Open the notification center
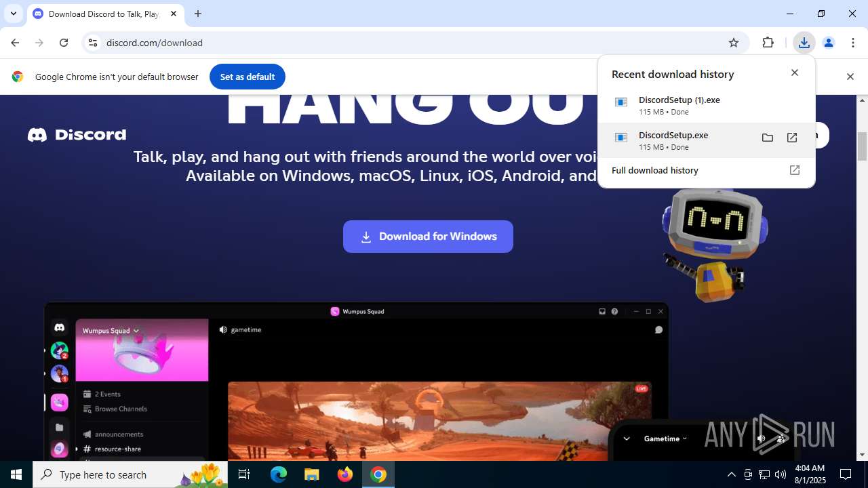This screenshot has width=868, height=488. [x=846, y=474]
